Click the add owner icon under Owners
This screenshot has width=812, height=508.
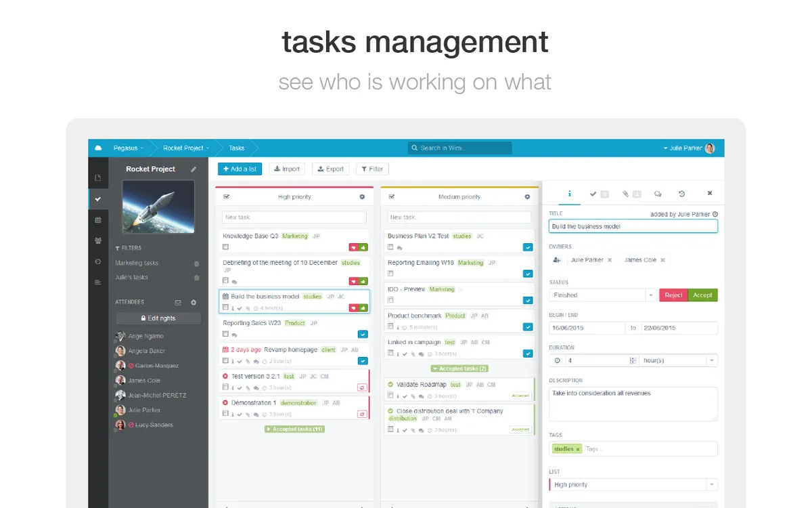(x=557, y=260)
